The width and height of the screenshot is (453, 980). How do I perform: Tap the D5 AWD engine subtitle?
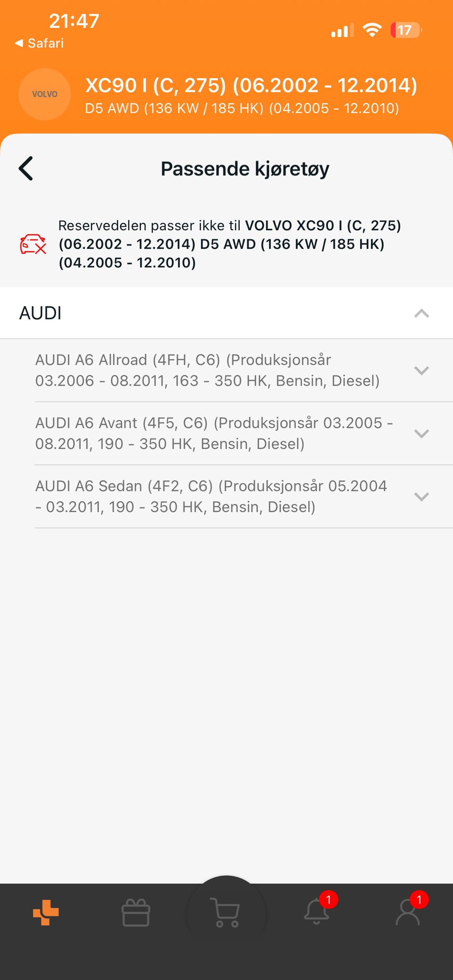(x=242, y=108)
